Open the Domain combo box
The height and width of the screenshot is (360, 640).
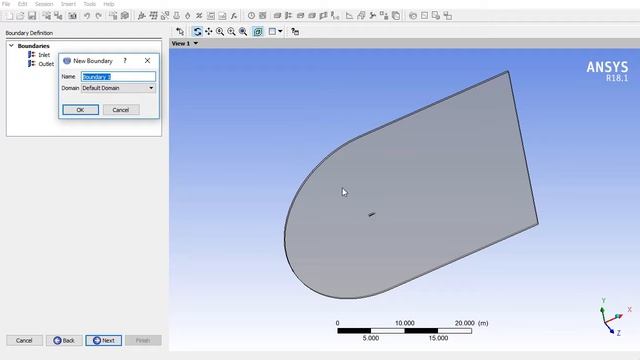[x=118, y=88]
